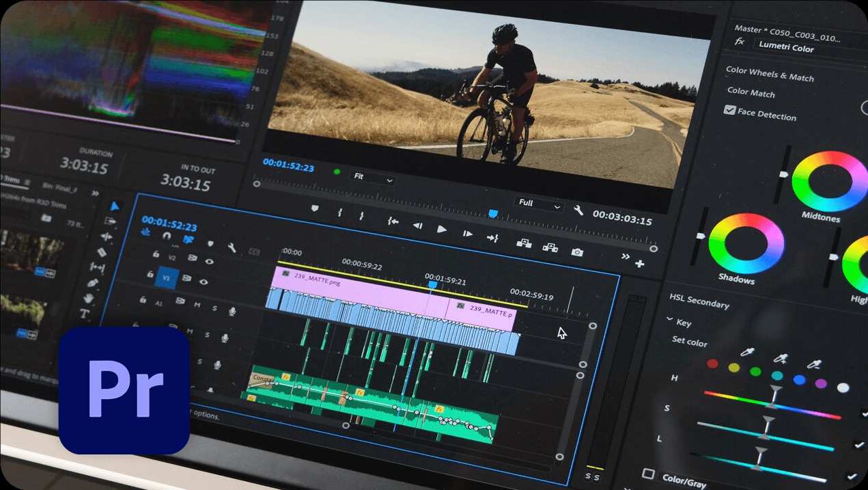
Task: Click the Add Marker icon in monitor
Action: [x=315, y=208]
